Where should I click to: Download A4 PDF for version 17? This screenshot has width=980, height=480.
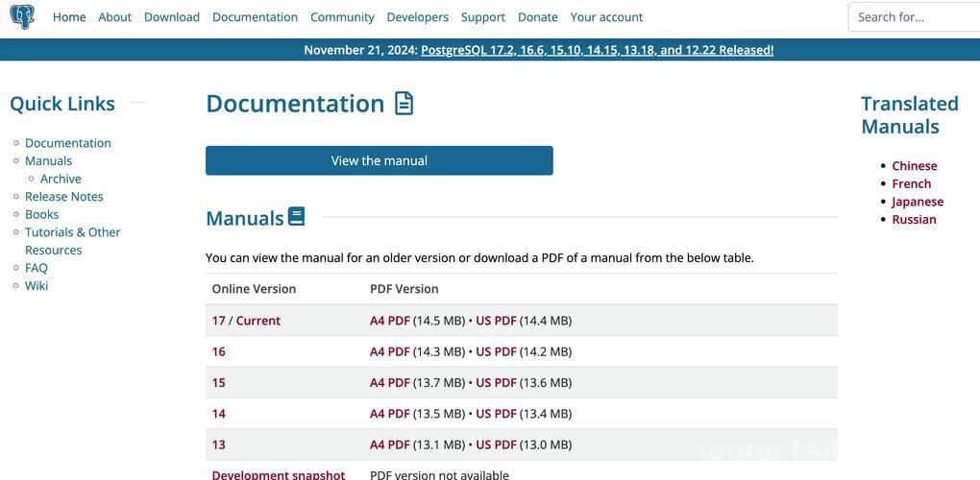[389, 321]
